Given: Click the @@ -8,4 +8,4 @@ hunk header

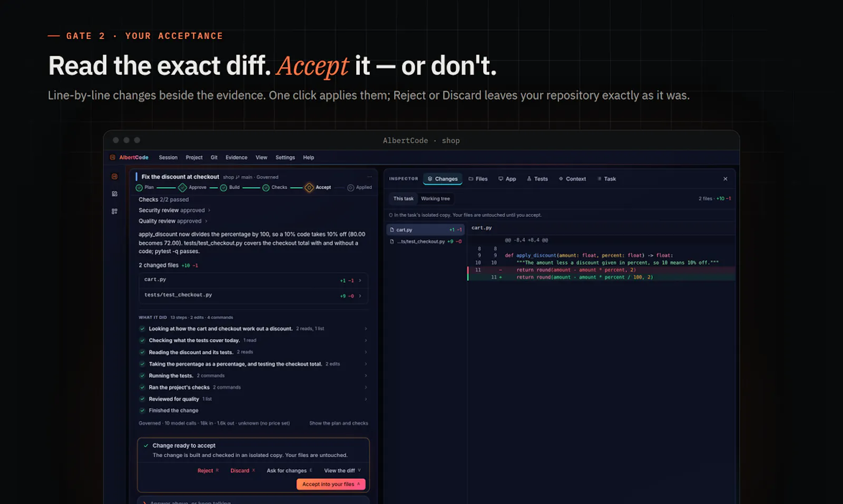Looking at the screenshot, I should pos(526,240).
